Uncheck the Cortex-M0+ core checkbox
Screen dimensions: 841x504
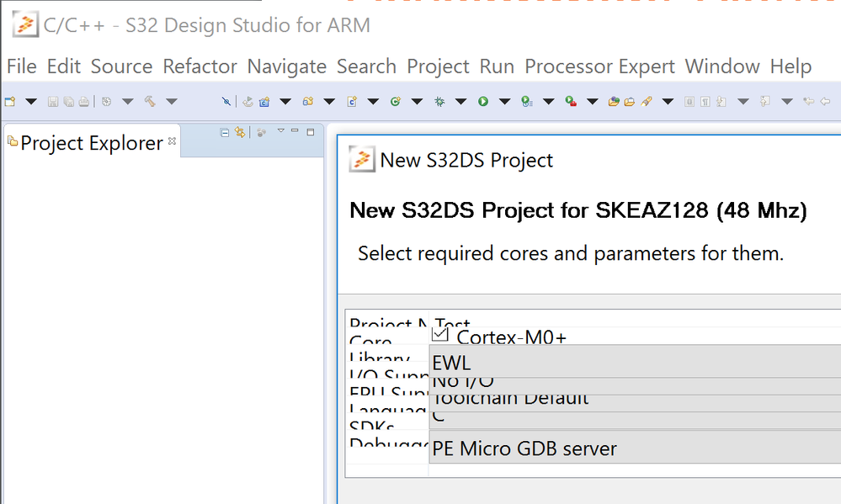coord(440,336)
